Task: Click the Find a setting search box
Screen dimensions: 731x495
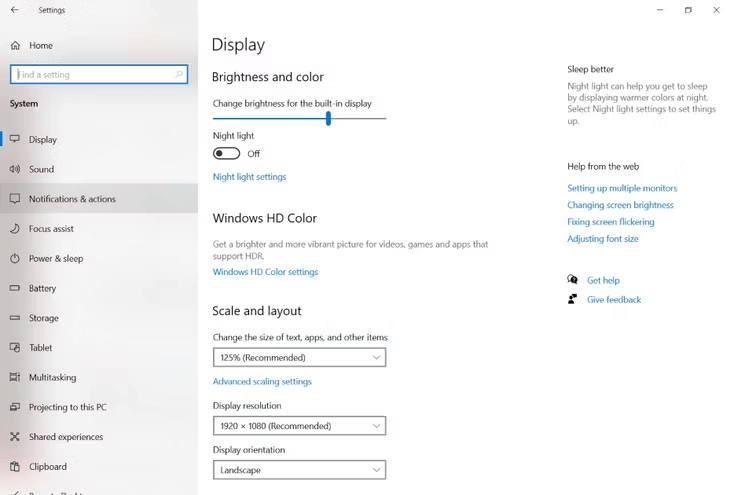Action: (x=99, y=74)
